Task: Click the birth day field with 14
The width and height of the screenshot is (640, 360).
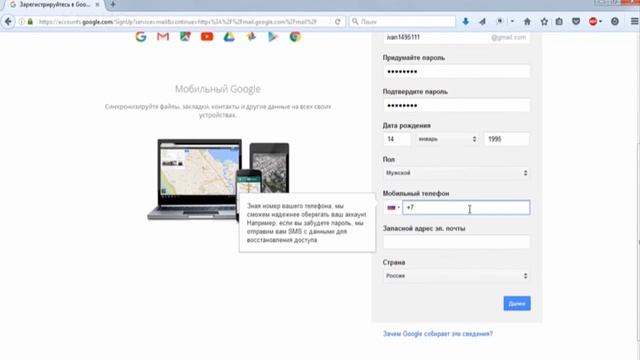Action: pyautogui.click(x=397, y=139)
